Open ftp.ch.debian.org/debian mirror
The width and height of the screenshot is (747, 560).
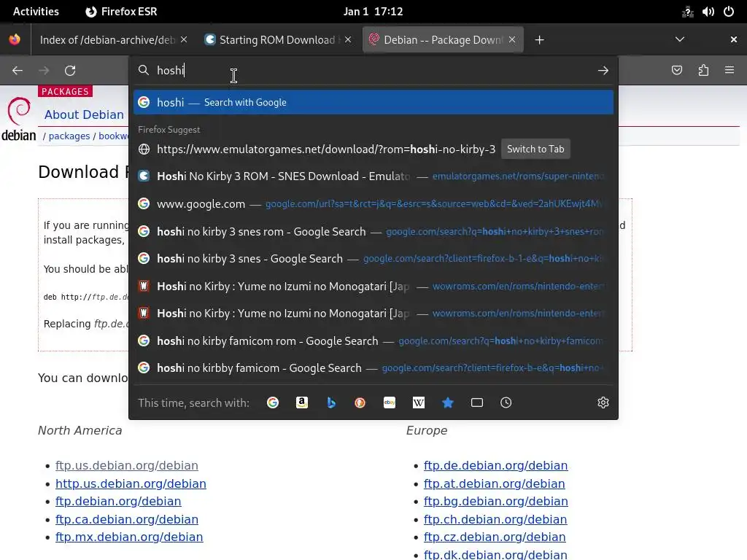[495, 519]
